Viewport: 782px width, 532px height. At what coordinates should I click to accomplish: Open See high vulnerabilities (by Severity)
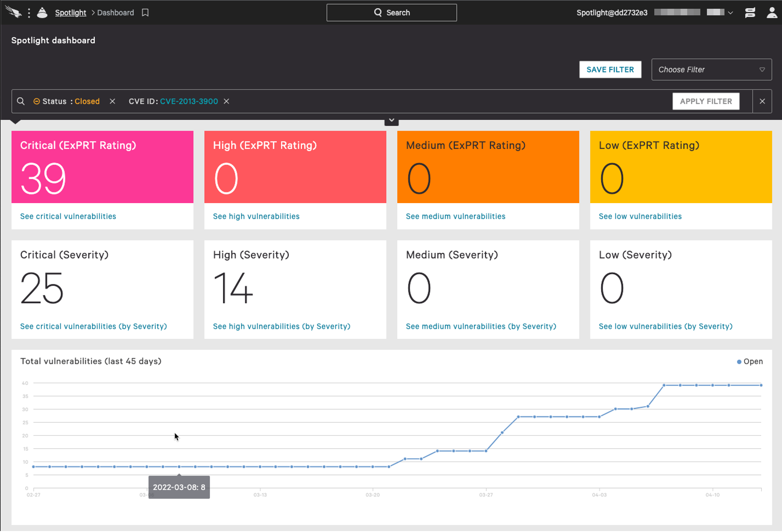coord(282,326)
